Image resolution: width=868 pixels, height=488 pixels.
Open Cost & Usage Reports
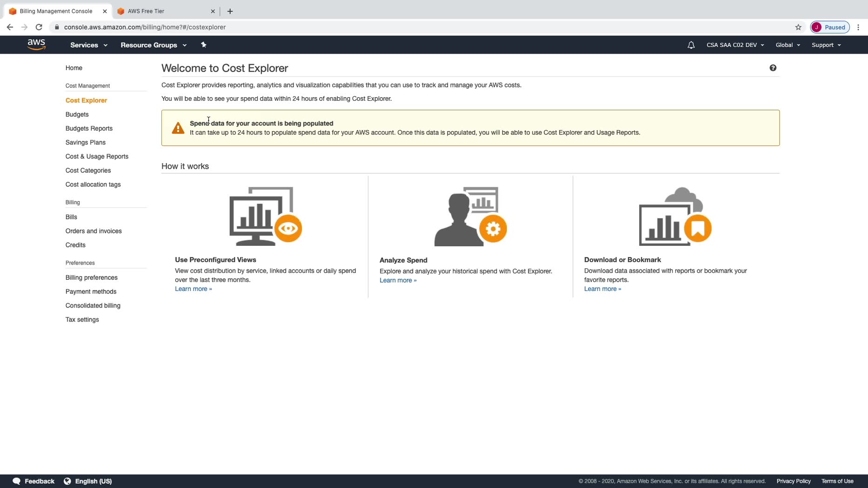97,157
